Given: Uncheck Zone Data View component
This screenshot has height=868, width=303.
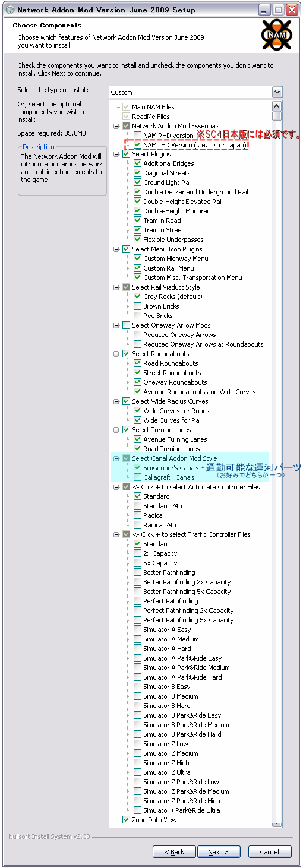Looking at the screenshot, I should [126, 820].
